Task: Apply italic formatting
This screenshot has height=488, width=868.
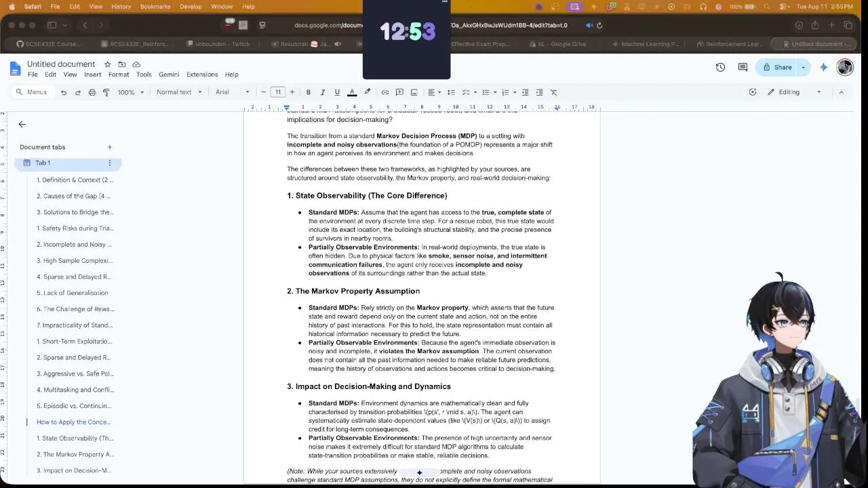Action: pos(323,92)
